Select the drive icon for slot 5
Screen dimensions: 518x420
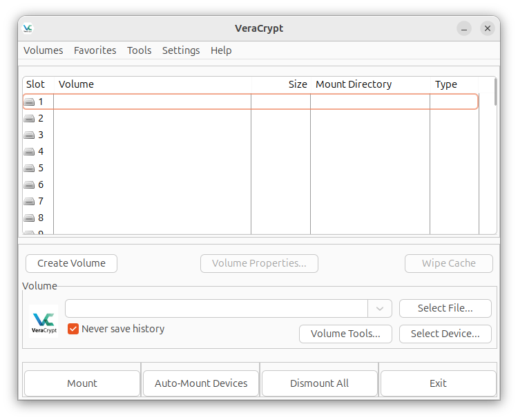coord(29,168)
